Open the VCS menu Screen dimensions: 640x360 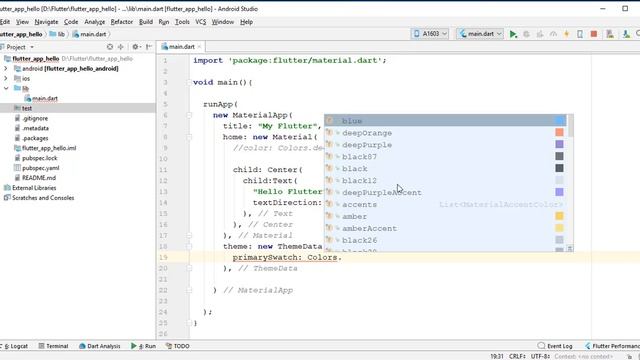coord(200,22)
